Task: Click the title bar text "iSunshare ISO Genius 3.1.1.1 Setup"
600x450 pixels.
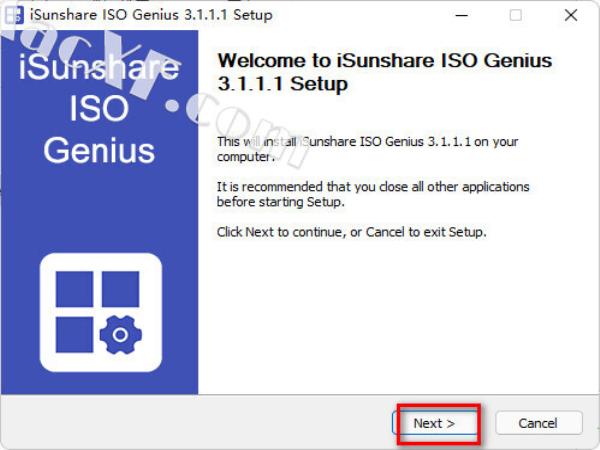Action: [x=151, y=15]
